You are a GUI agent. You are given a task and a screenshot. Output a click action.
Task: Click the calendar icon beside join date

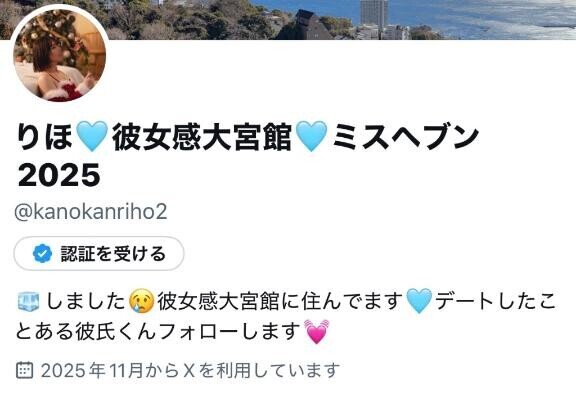point(25,370)
